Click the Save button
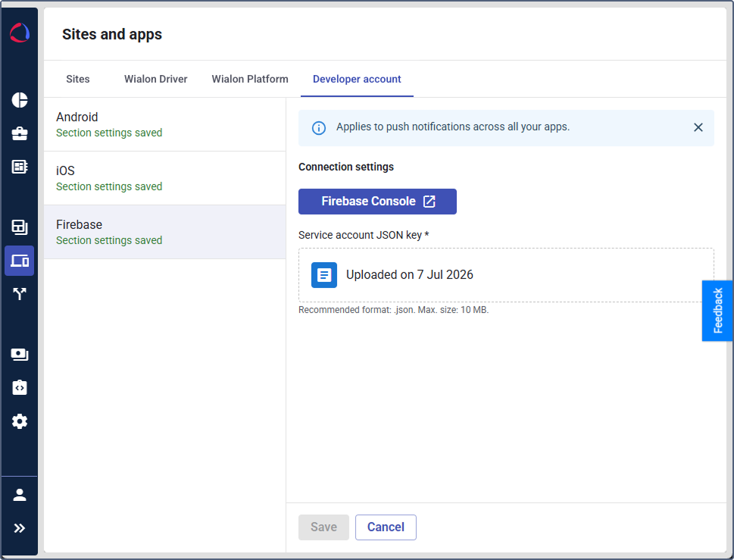The height and width of the screenshot is (560, 734). (324, 527)
